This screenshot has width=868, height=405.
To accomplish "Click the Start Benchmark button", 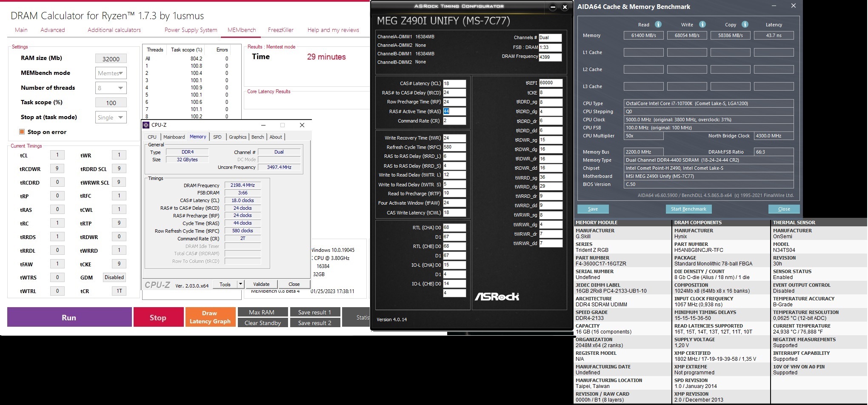I will pos(688,209).
